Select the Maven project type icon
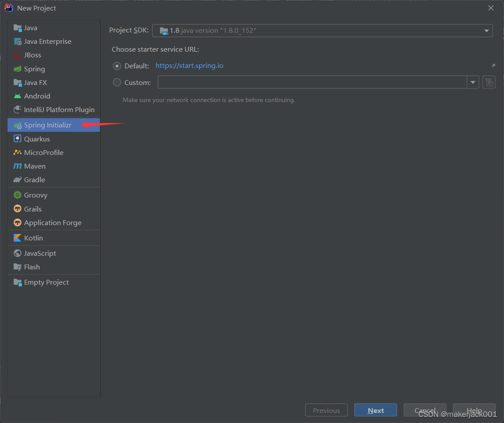The image size is (504, 423). click(18, 166)
